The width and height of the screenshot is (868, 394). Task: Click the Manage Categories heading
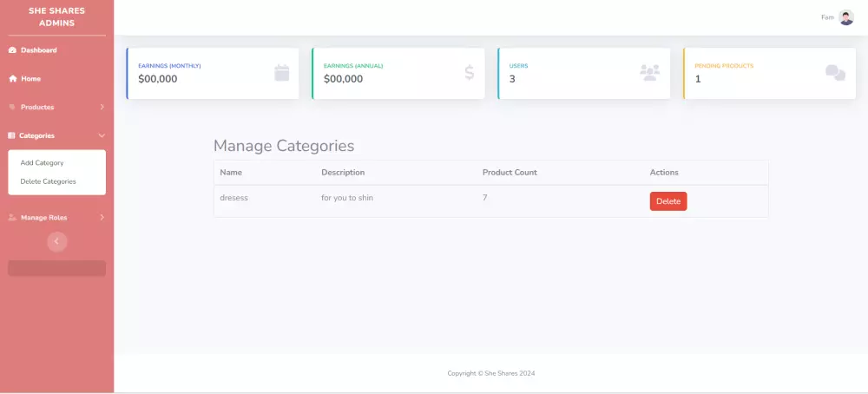284,146
